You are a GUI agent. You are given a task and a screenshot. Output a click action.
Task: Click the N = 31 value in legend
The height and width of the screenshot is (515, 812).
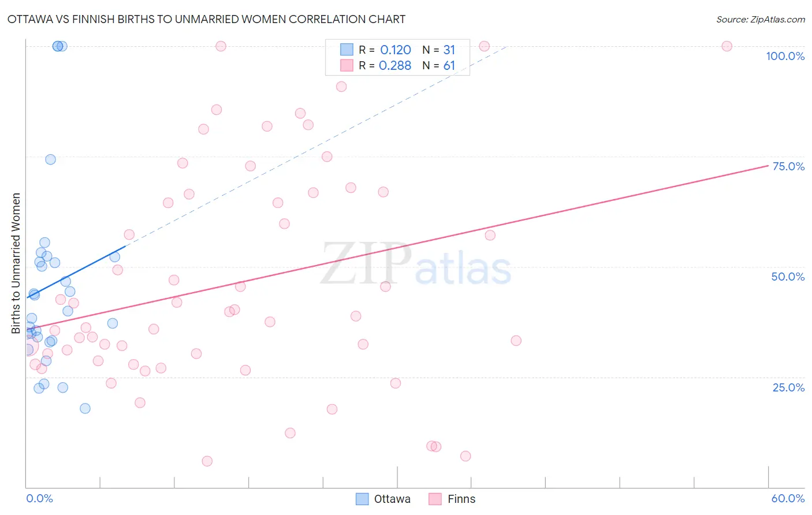(x=439, y=50)
